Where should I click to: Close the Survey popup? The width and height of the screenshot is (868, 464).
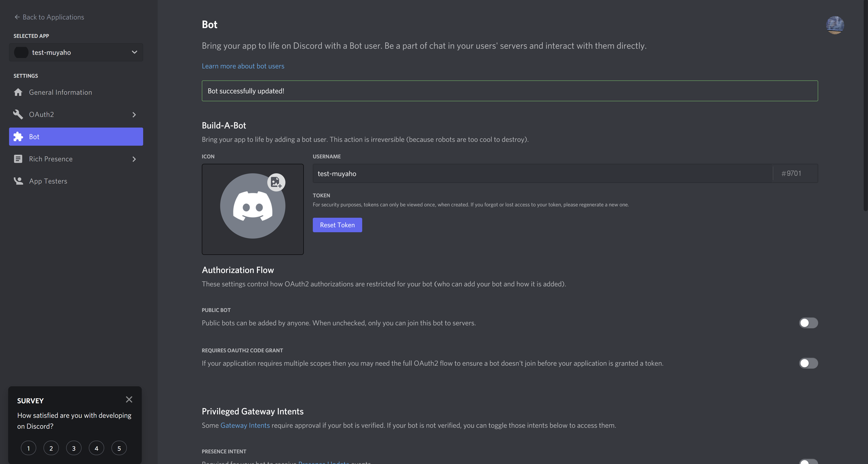(129, 400)
